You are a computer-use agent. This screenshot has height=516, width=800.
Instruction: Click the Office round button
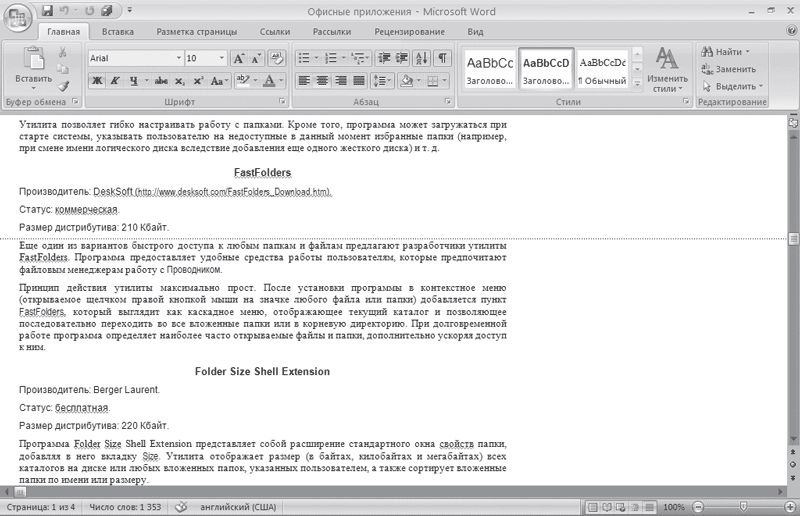coord(17,18)
